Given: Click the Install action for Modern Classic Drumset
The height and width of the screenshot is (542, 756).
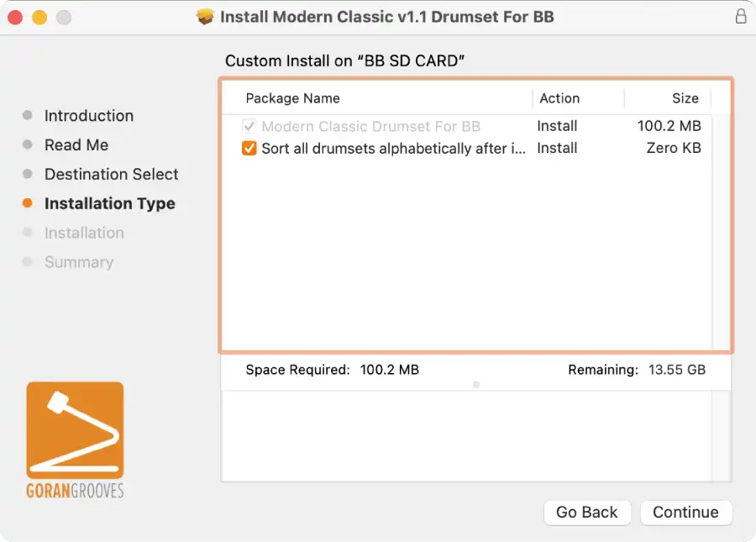Looking at the screenshot, I should [557, 126].
